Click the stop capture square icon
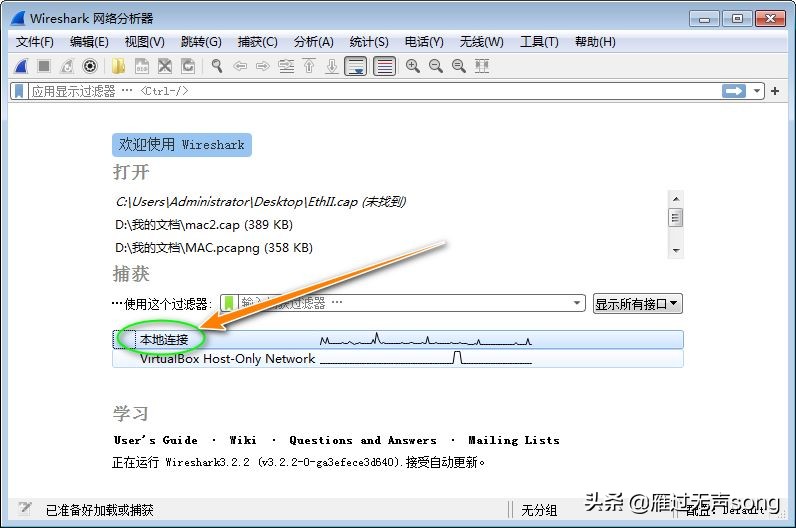The image size is (796, 528). [x=44, y=66]
